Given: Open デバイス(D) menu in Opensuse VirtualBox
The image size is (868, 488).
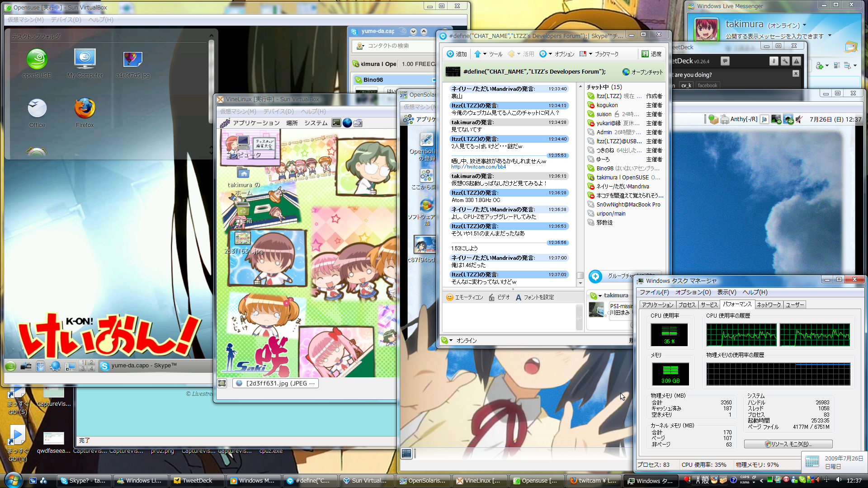Looking at the screenshot, I should 66,20.
